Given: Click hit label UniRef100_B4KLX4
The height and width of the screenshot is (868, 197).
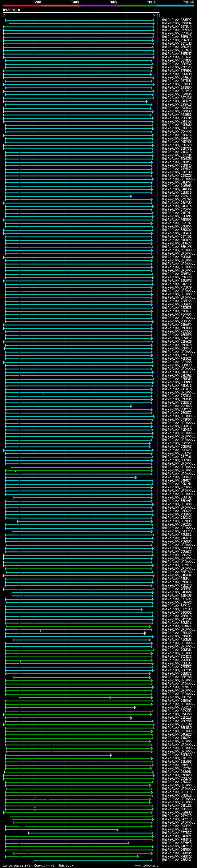Looking at the screenshot, I should (176, 189).
